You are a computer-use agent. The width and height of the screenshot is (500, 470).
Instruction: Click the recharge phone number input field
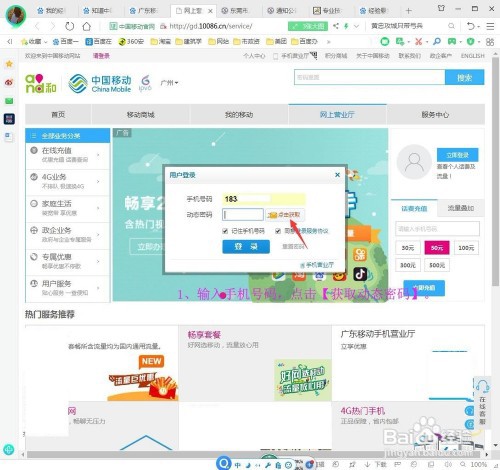tap(437, 229)
